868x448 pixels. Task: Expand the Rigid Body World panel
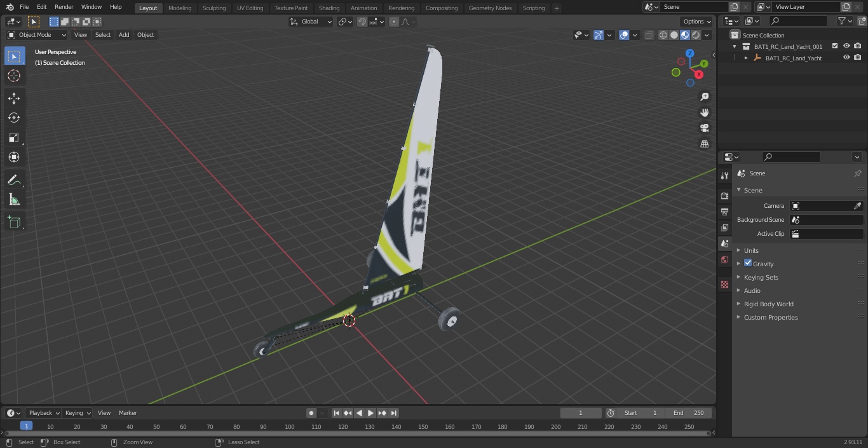point(768,304)
